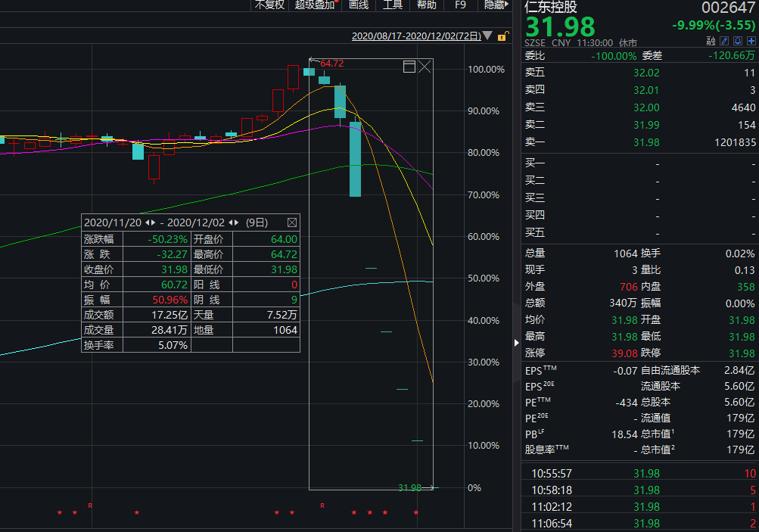Collapse the quote panel with the white arrow
Viewport: 759px width, 532px height.
point(517,343)
